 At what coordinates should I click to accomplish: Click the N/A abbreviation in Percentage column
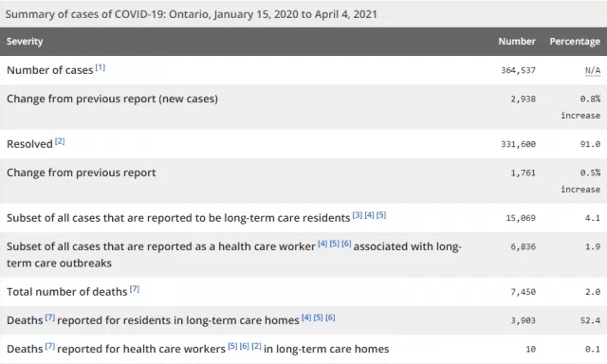pyautogui.click(x=593, y=70)
